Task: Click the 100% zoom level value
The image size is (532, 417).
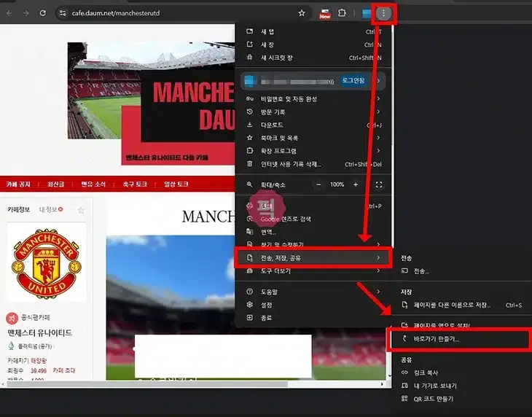Action: coord(337,184)
